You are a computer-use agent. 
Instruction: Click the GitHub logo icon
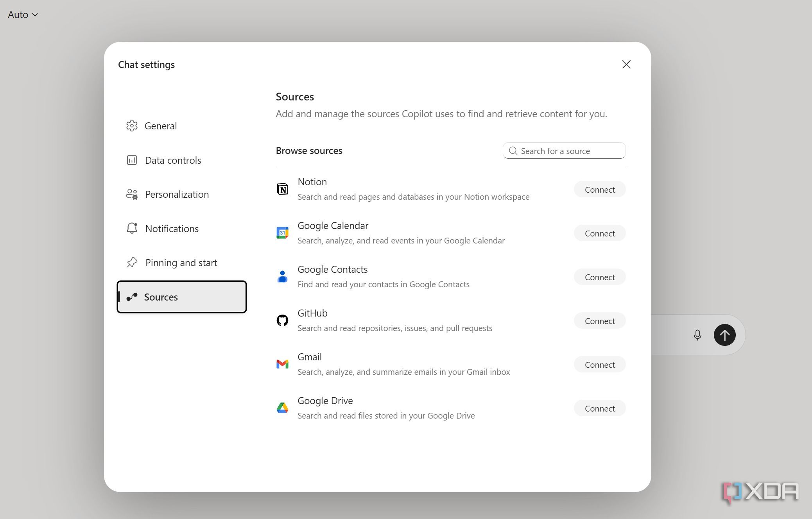point(282,320)
